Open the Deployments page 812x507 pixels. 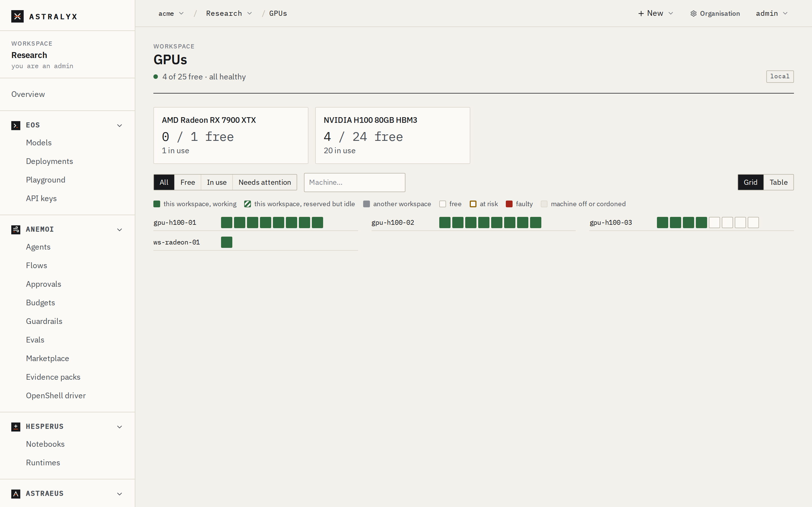coord(49,161)
